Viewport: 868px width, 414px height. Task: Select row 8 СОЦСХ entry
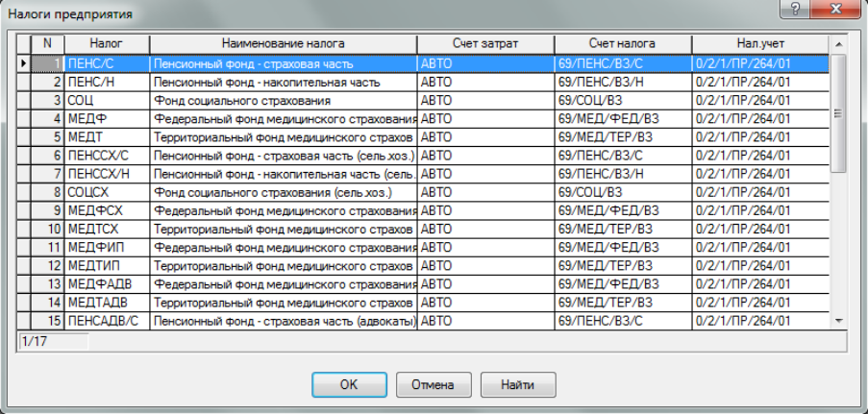pyautogui.click(x=106, y=191)
